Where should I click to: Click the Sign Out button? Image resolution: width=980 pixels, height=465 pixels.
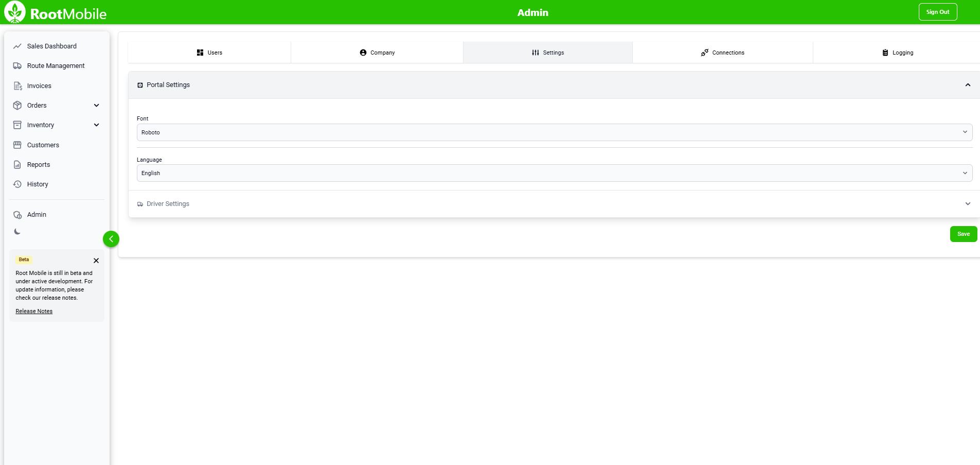pyautogui.click(x=938, y=12)
